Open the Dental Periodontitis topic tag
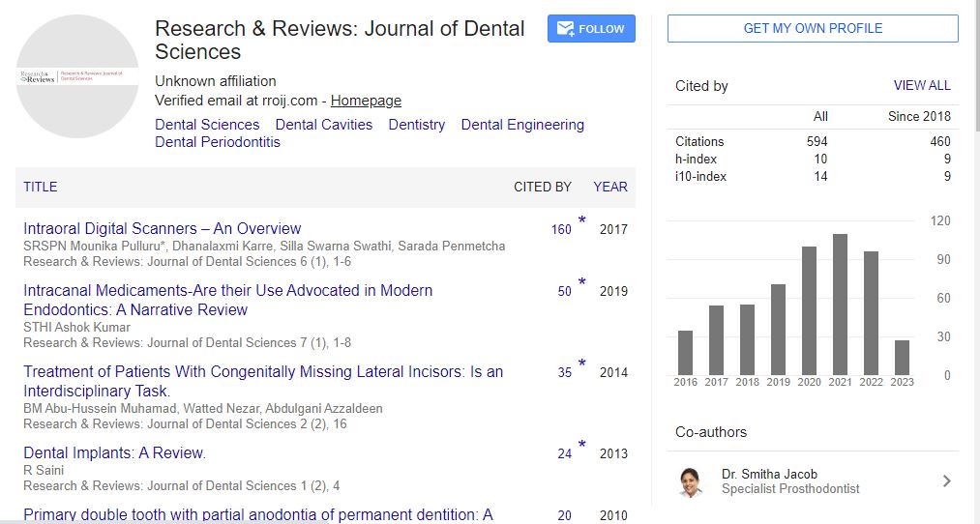Viewport: 980px width, 524px height. tap(218, 142)
